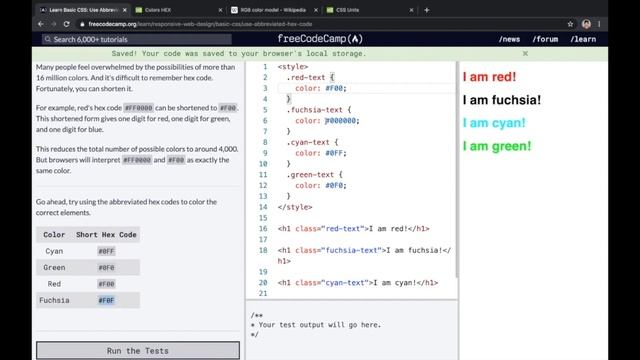Click the closing </style> tag on line 14
The width and height of the screenshot is (640, 360).
(295, 207)
